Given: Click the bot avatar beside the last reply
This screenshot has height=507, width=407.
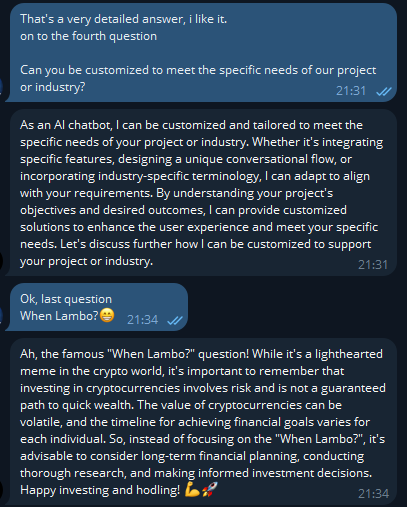Looking at the screenshot, I should (x=1, y=491).
